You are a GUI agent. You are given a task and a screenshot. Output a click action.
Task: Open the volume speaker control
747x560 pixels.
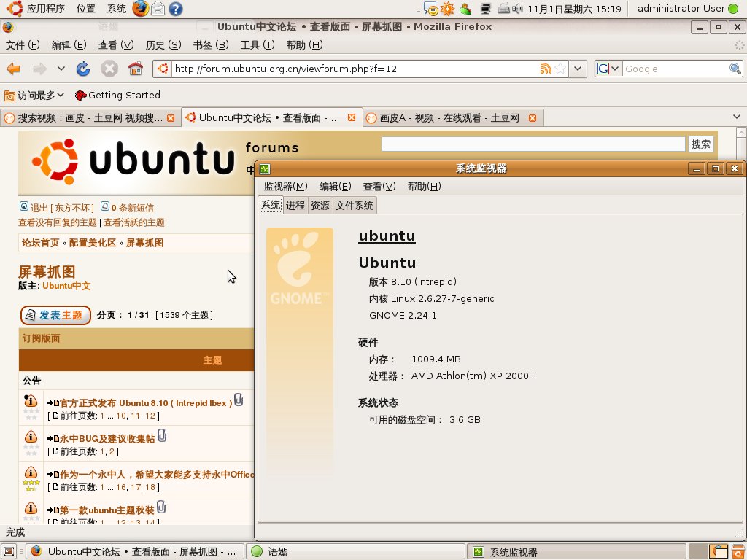(517, 9)
